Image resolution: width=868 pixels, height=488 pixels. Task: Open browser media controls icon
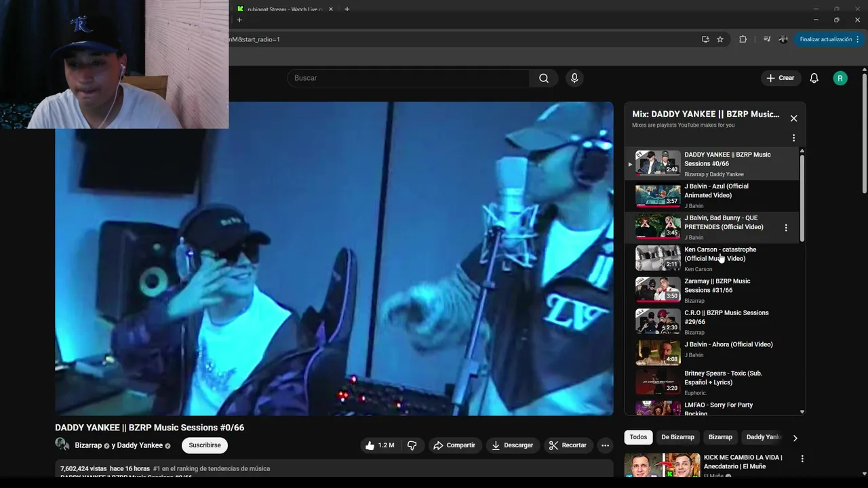tap(767, 39)
